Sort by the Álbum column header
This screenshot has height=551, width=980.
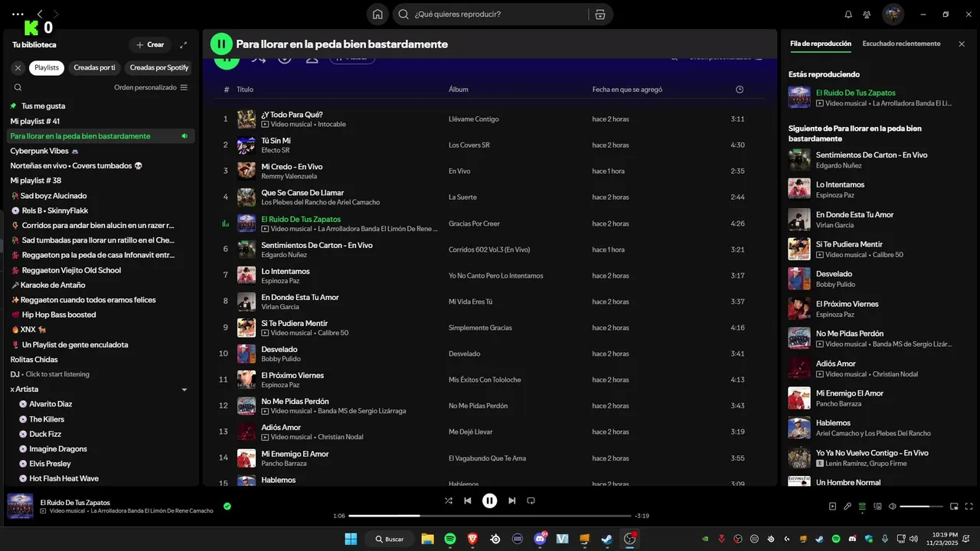[x=458, y=90]
